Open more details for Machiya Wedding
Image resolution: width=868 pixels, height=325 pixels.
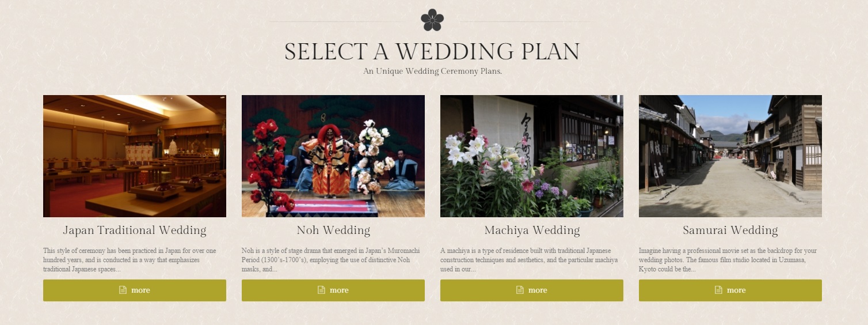(532, 290)
